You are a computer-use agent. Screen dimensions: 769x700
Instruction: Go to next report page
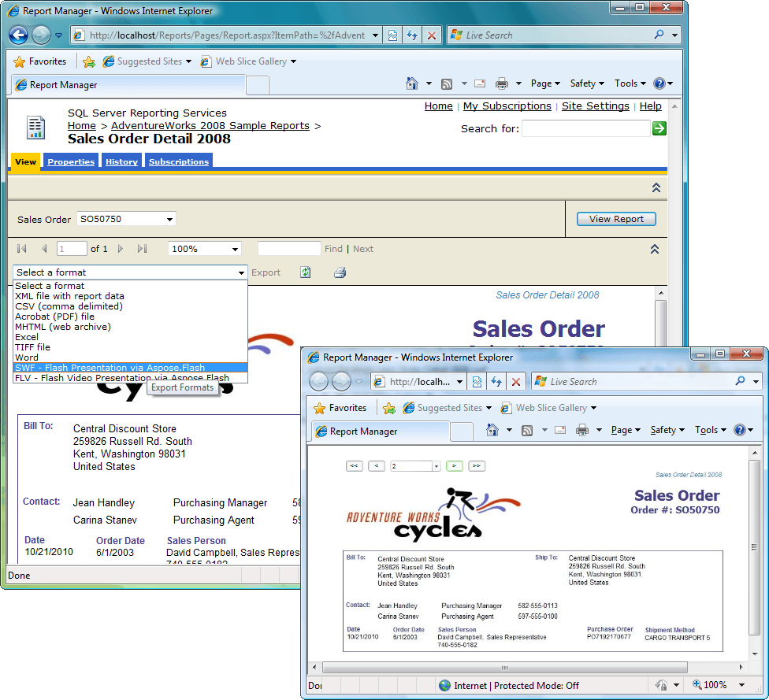click(x=120, y=249)
